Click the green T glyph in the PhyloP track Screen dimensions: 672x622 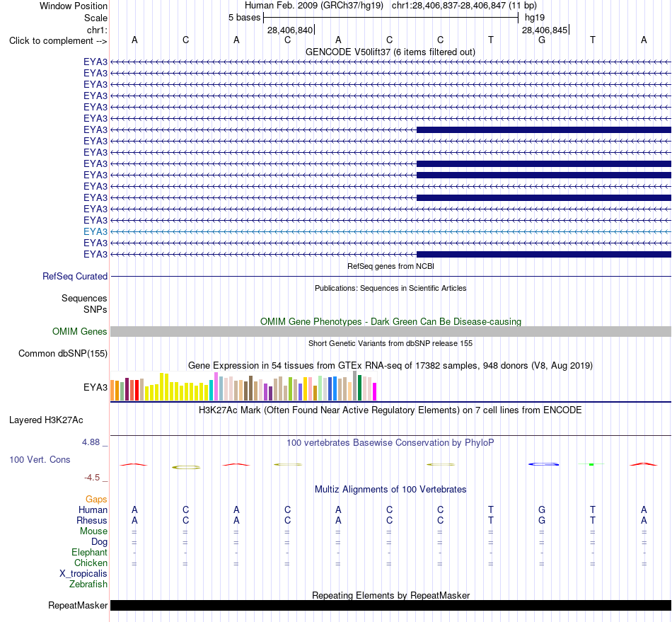[x=591, y=464]
